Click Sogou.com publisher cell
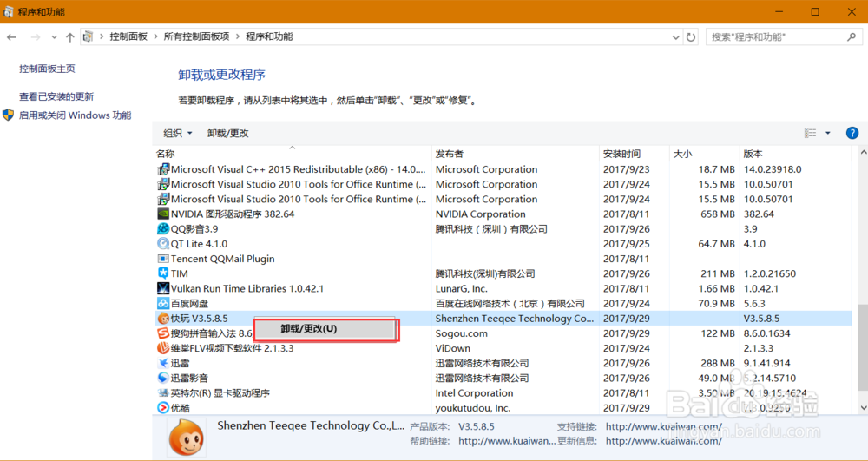Viewport: 868px width, 461px height. click(461, 333)
